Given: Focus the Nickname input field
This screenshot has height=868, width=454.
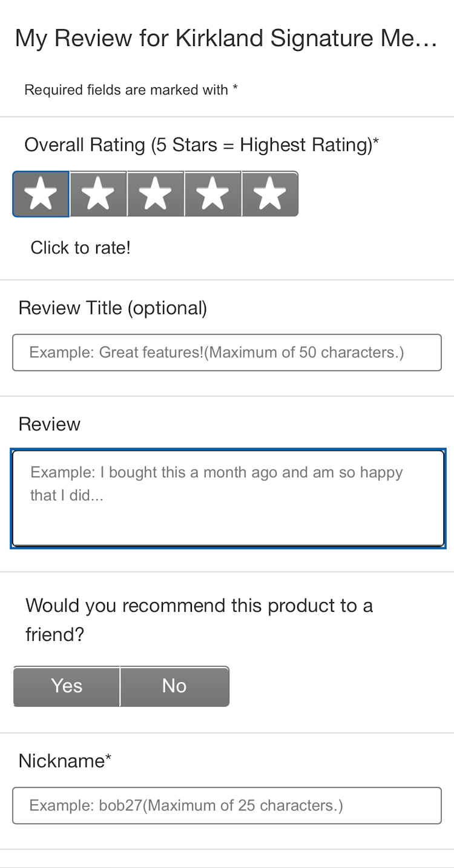Looking at the screenshot, I should point(226,805).
